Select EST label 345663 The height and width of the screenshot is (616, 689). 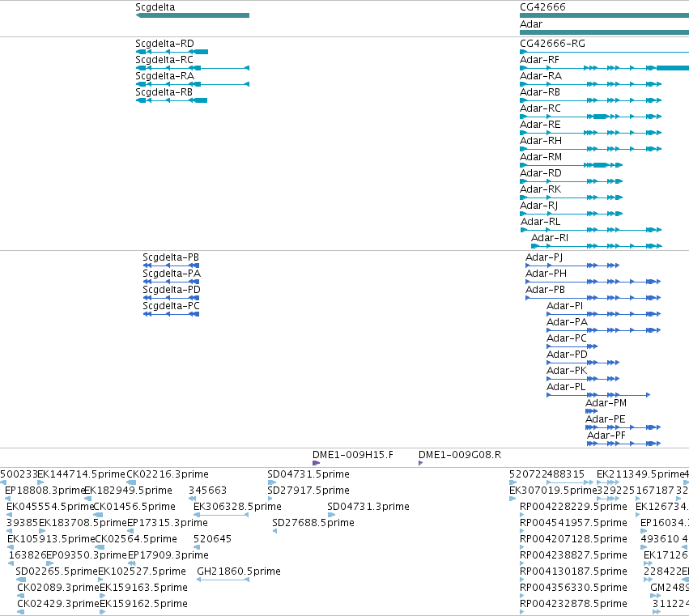coord(207,491)
